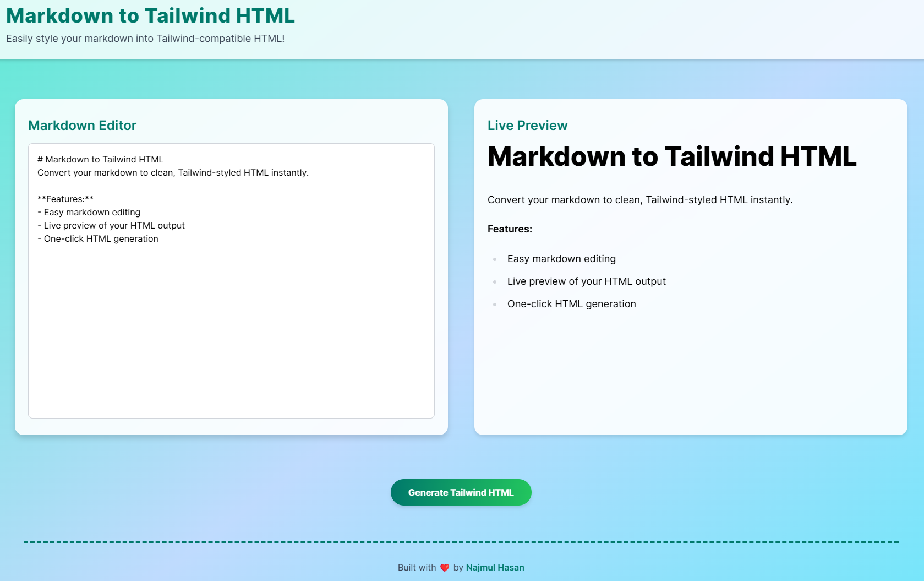Screen dimensions: 924x581
Task: Click '- Easy markdown editing' line in editor
Action: pyautogui.click(x=89, y=212)
